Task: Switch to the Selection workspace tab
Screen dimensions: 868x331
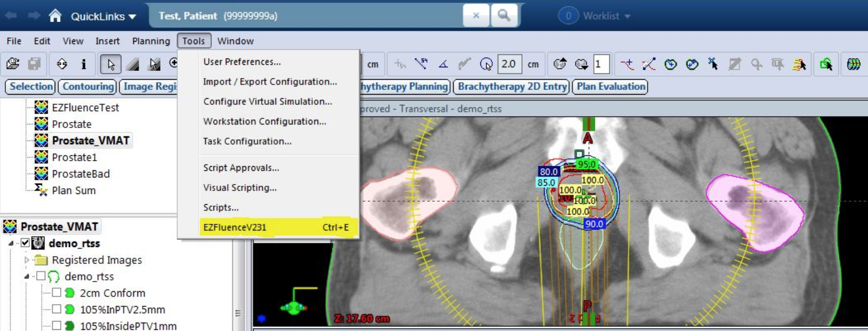Action: tap(31, 86)
